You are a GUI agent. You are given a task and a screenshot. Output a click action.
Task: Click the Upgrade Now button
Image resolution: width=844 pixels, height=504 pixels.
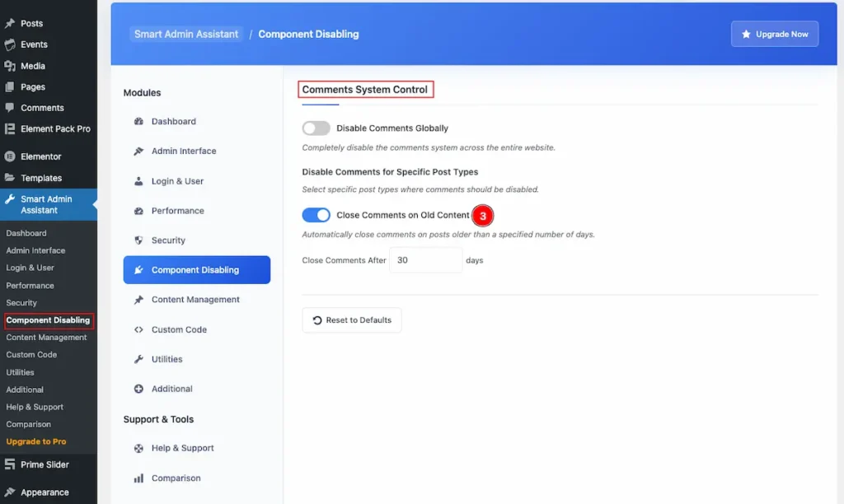pyautogui.click(x=775, y=34)
